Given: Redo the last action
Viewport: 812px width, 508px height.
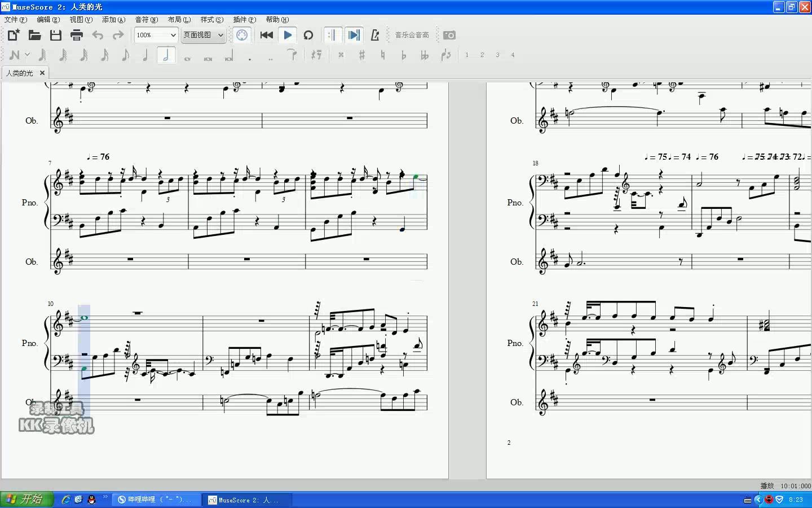Looking at the screenshot, I should pyautogui.click(x=118, y=35).
